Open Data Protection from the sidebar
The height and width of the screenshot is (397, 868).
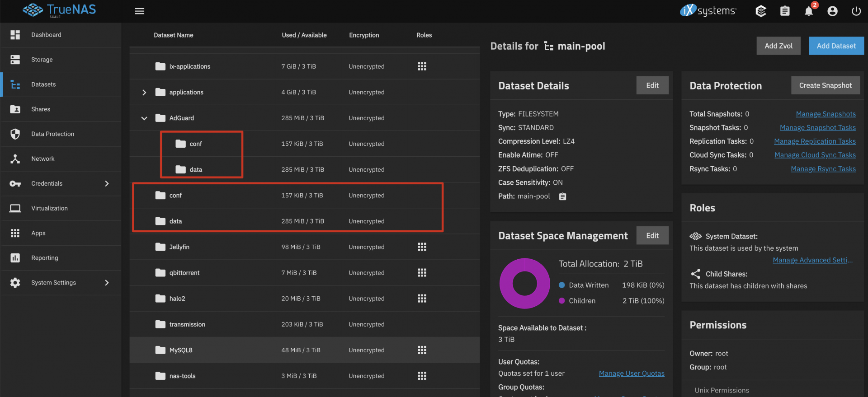point(61,134)
